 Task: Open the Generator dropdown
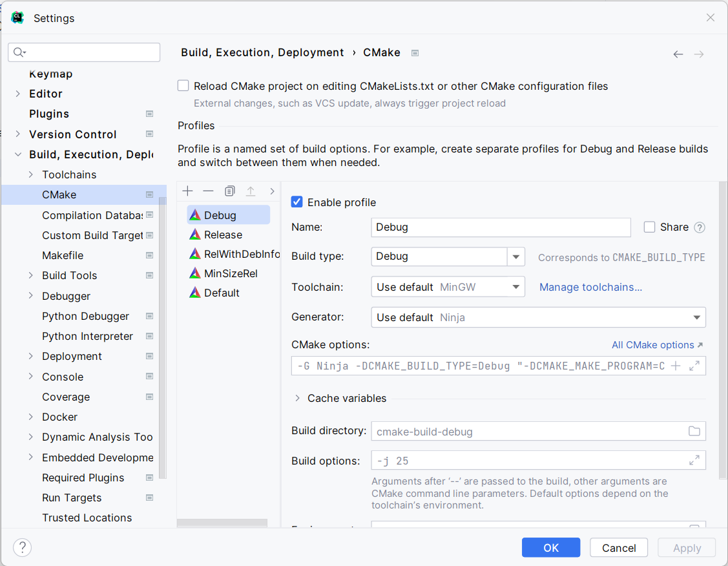(539, 318)
